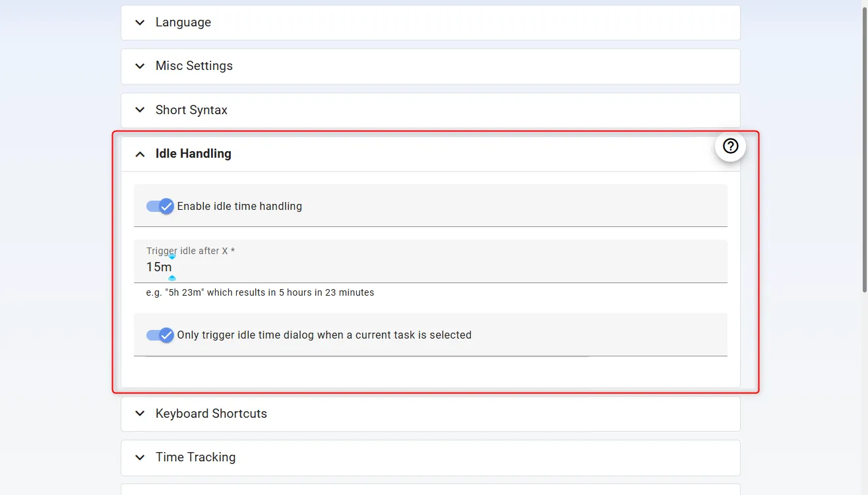Viewport: 868px width, 495px height.
Task: Click the '5h 23m' example hint text
Action: click(x=260, y=292)
